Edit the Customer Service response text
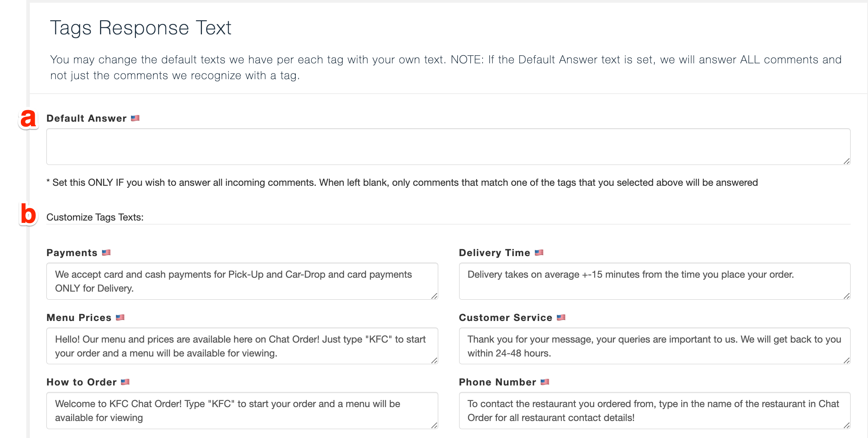The width and height of the screenshot is (868, 438). (x=654, y=346)
